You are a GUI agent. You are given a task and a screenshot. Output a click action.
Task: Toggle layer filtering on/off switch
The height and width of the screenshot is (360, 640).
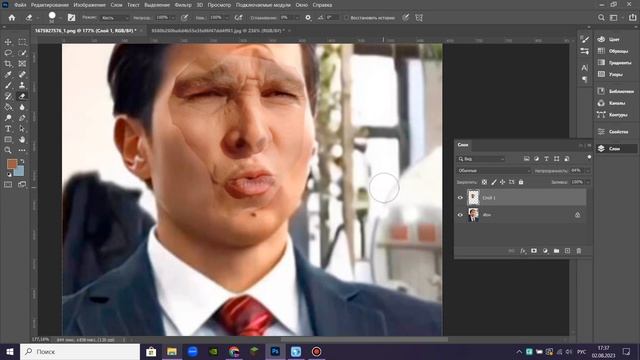pos(589,158)
